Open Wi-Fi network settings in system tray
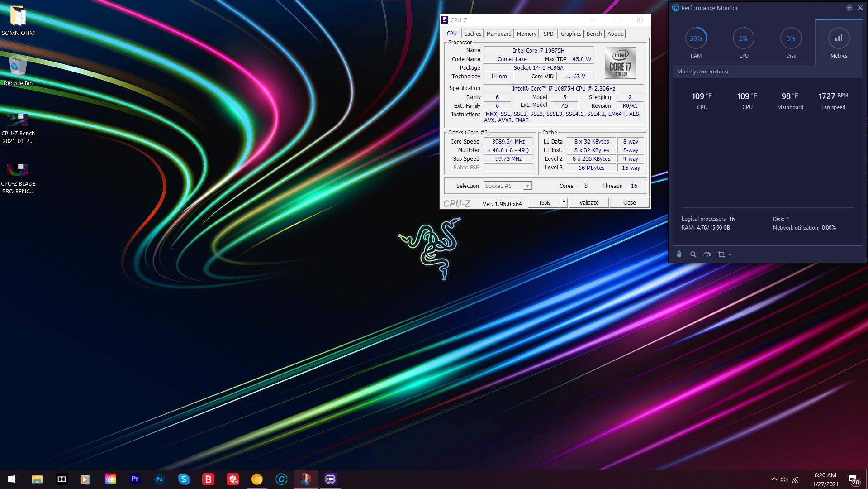Screen dimensions: 868x489 [796, 479]
